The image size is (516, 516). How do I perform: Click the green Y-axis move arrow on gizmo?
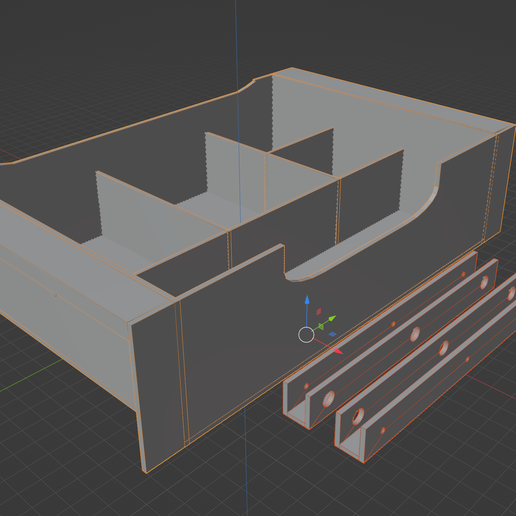tap(332, 319)
